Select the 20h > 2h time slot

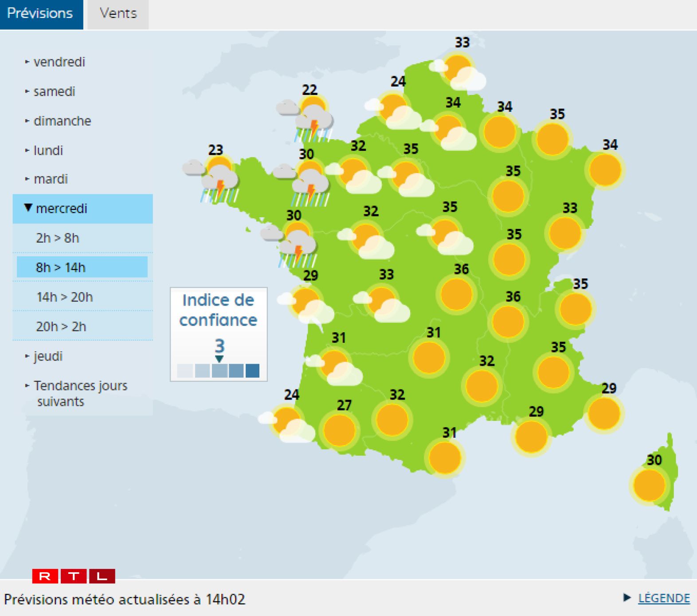(61, 326)
